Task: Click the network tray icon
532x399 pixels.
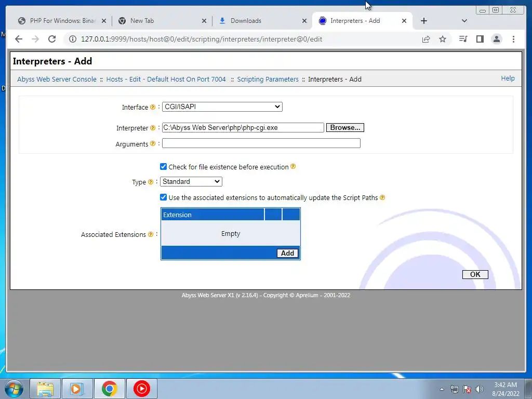Action: click(454, 389)
